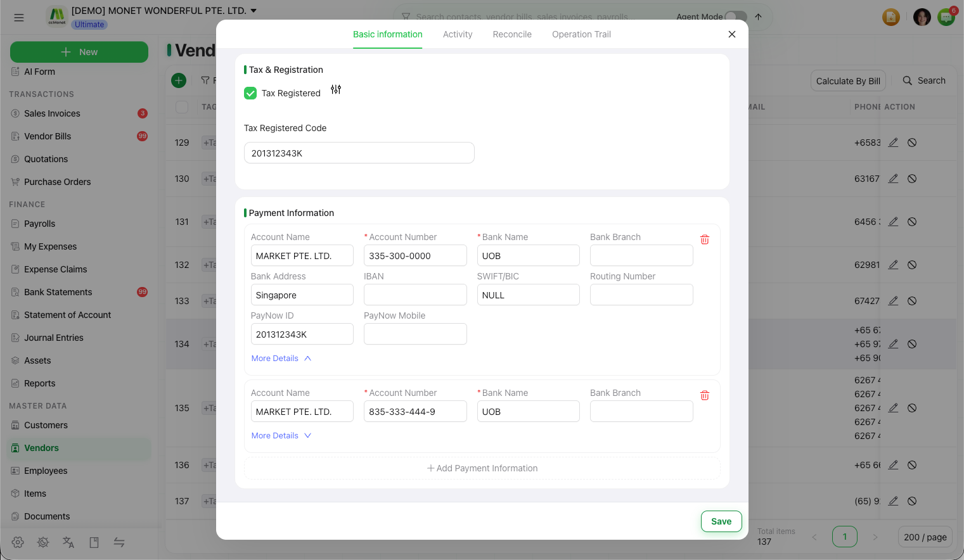Click the switch arrows icon in sidebar footer
The width and height of the screenshot is (964, 560).
pos(119,542)
